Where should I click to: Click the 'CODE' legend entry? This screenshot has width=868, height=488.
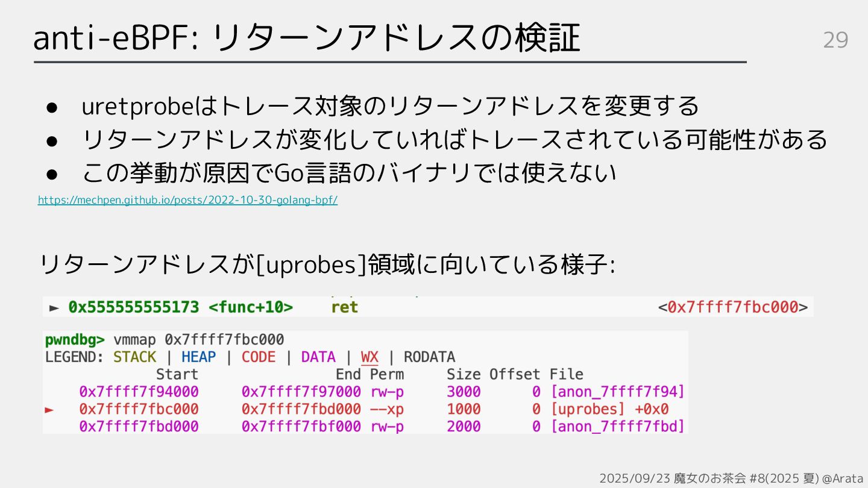[259, 357]
